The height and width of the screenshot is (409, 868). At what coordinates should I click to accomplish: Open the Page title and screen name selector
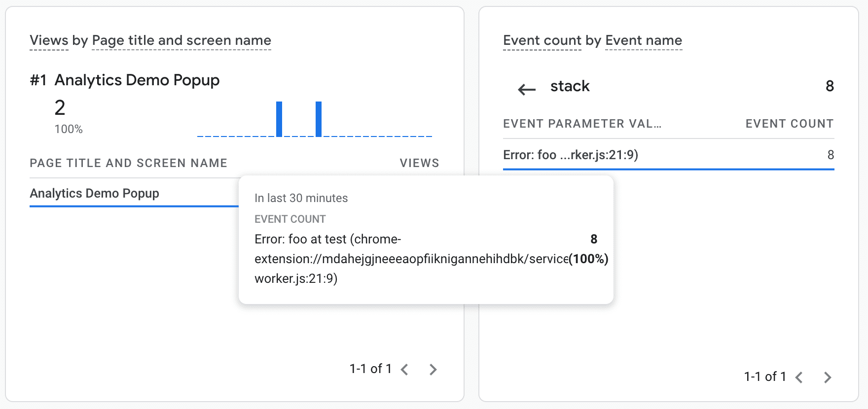pos(181,40)
